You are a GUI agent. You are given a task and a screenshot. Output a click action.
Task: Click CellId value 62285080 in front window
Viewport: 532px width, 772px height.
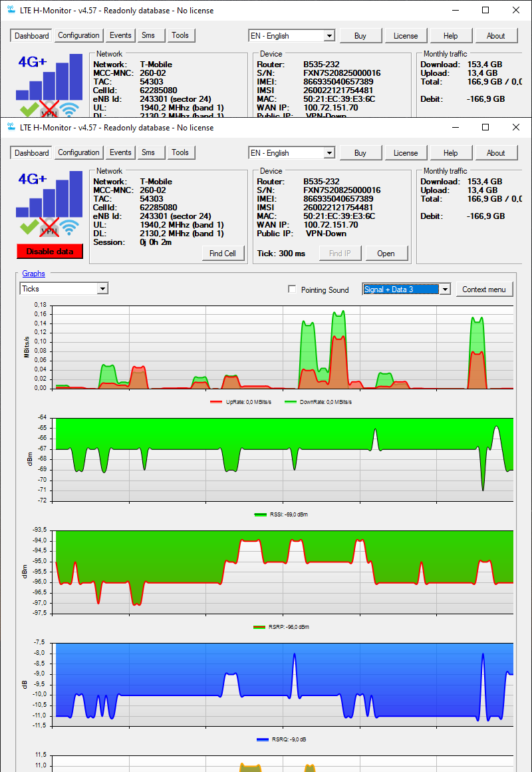158,208
